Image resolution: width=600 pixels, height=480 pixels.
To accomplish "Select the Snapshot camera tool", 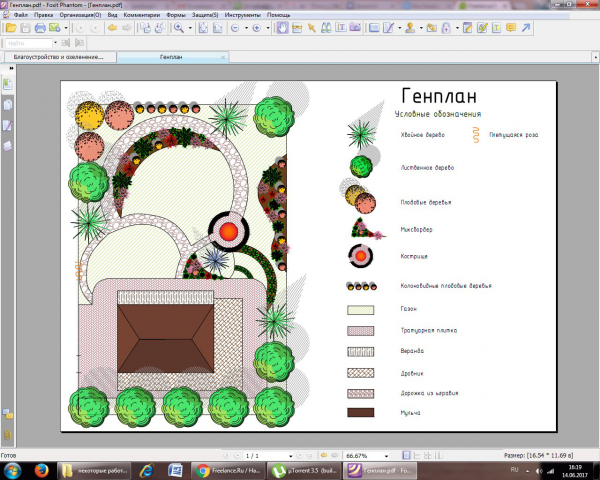I will 355,28.
